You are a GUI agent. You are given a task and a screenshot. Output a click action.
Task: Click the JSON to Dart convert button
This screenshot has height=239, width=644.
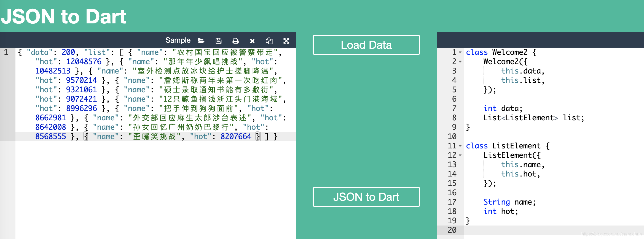(x=366, y=197)
